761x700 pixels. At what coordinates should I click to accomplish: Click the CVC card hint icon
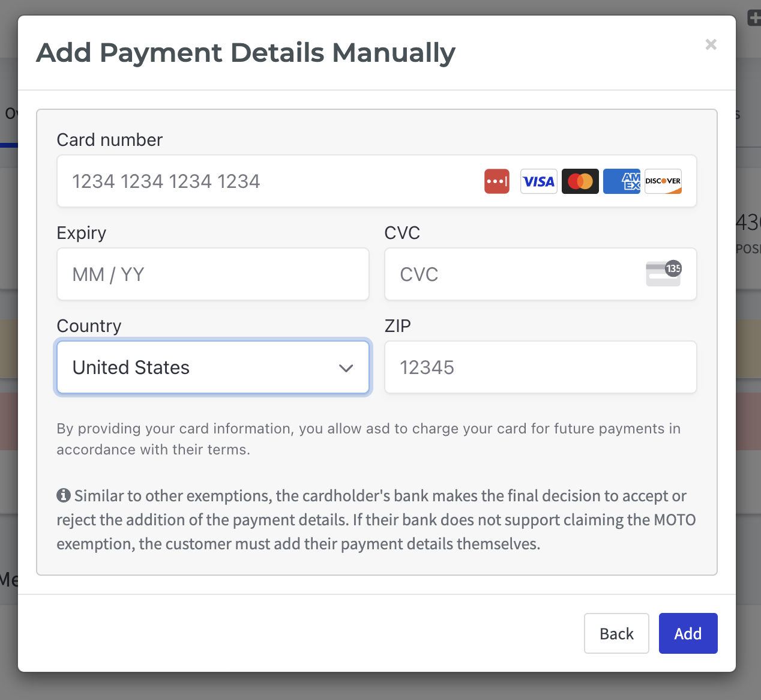664,274
